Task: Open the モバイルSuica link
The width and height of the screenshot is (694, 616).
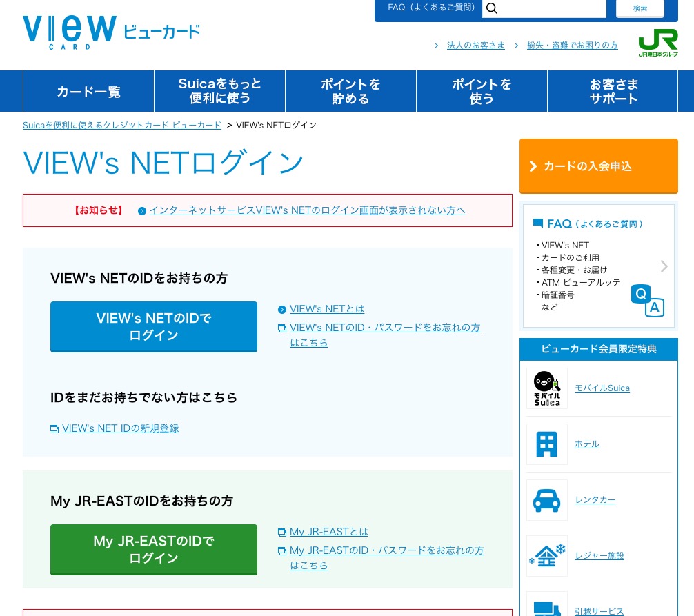Action: pyautogui.click(x=602, y=388)
